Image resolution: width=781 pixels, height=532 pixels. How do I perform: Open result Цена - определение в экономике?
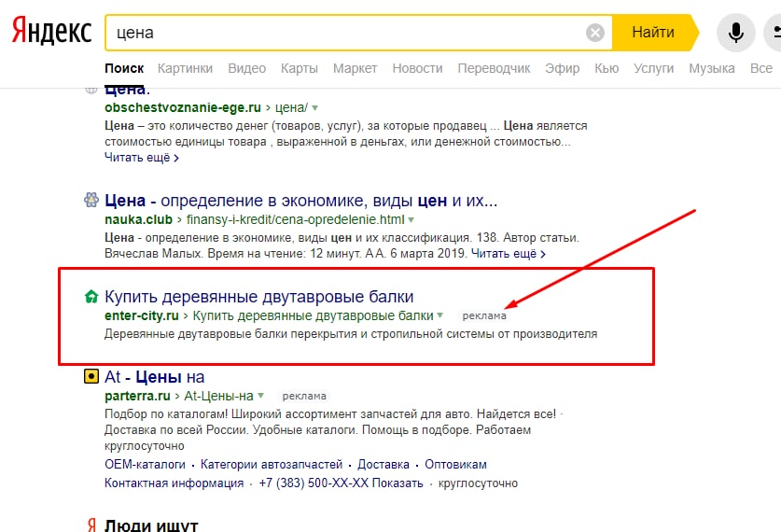tap(300, 201)
